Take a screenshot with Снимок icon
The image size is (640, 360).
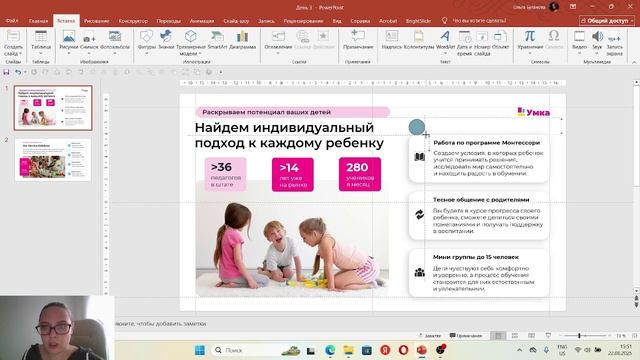(89, 41)
